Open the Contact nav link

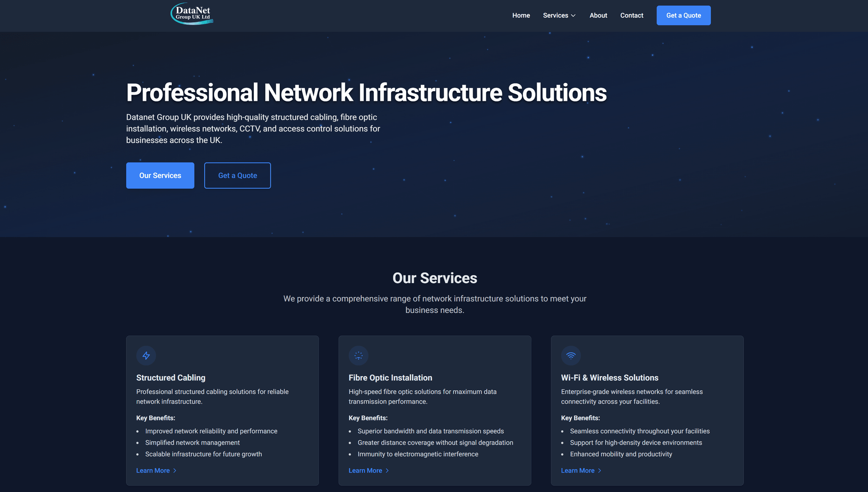[x=632, y=15]
